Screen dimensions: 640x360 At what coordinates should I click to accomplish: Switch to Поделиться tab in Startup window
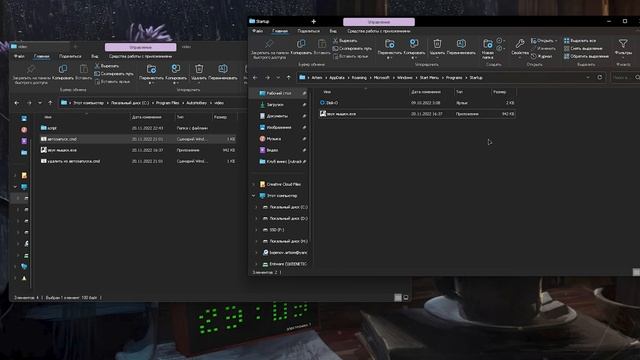click(308, 31)
